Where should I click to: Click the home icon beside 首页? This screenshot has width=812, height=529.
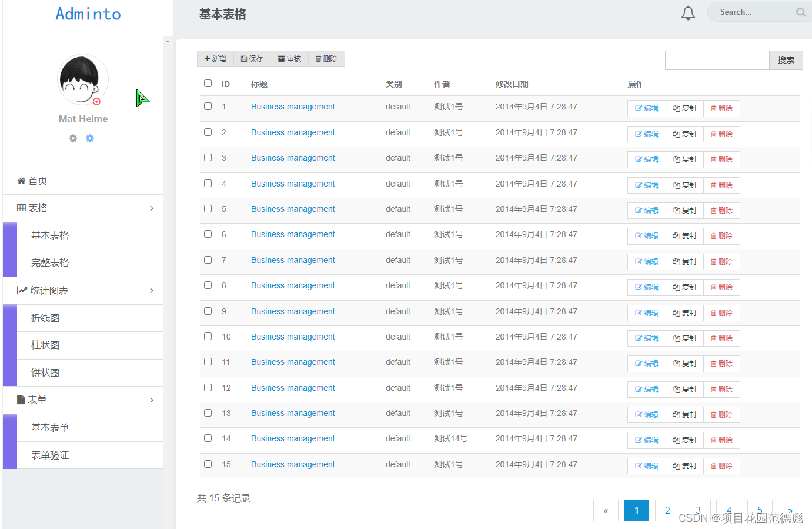[x=21, y=181]
